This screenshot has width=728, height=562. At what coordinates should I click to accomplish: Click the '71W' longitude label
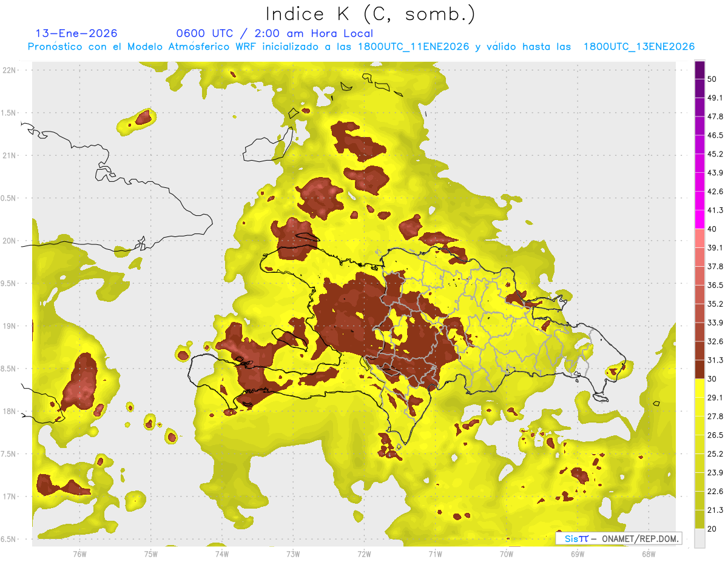435,554
